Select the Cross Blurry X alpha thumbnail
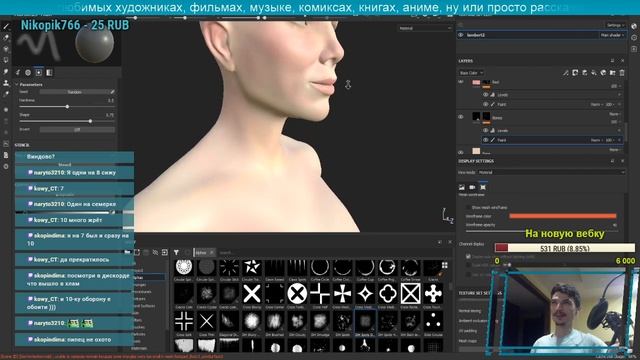The width and height of the screenshot is (640, 360). [252, 293]
